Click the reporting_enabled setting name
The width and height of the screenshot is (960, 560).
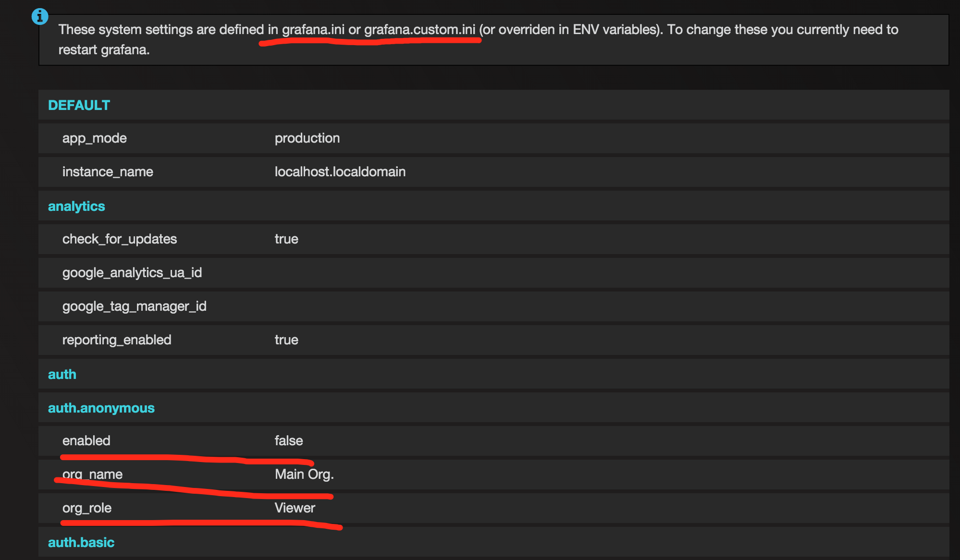117,340
